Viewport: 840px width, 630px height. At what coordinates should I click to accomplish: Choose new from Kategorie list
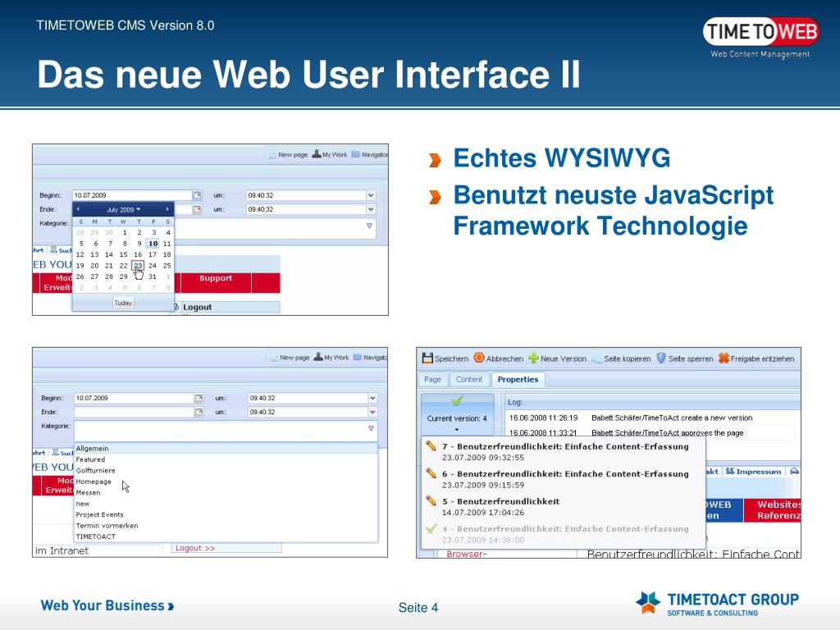pyautogui.click(x=226, y=504)
